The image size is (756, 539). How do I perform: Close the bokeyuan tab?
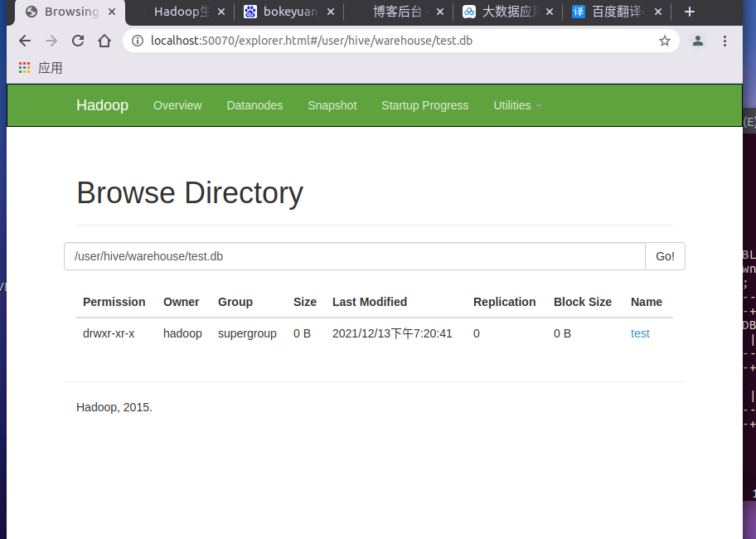331,12
